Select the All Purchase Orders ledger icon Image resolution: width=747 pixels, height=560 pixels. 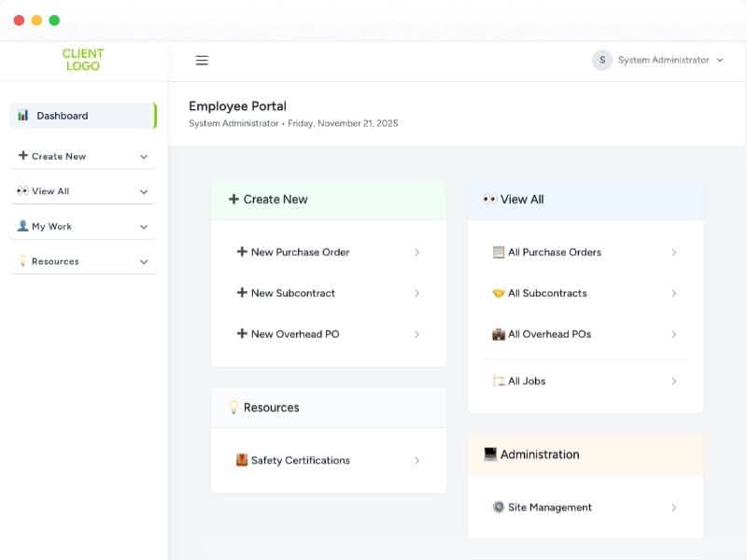pos(497,251)
